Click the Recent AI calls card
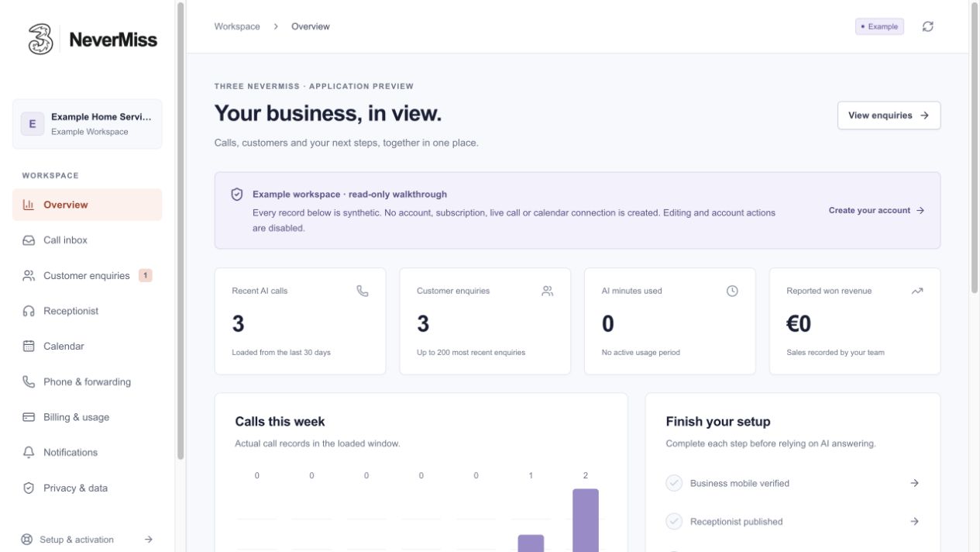 tap(300, 321)
